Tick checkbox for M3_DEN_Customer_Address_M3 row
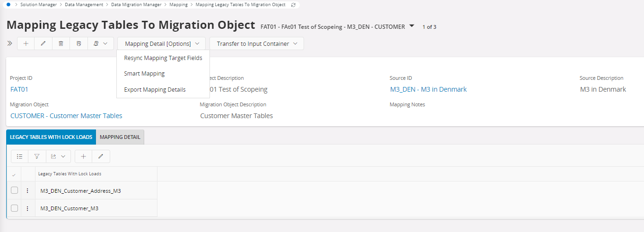The width and height of the screenshot is (644, 232). pyautogui.click(x=14, y=190)
